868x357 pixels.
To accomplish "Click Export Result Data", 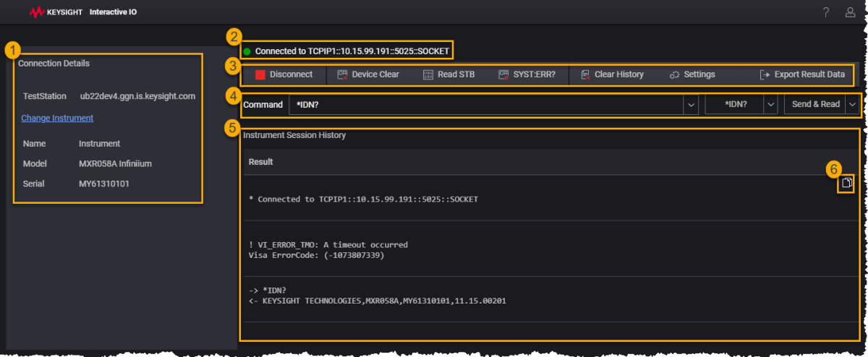I will click(x=802, y=74).
